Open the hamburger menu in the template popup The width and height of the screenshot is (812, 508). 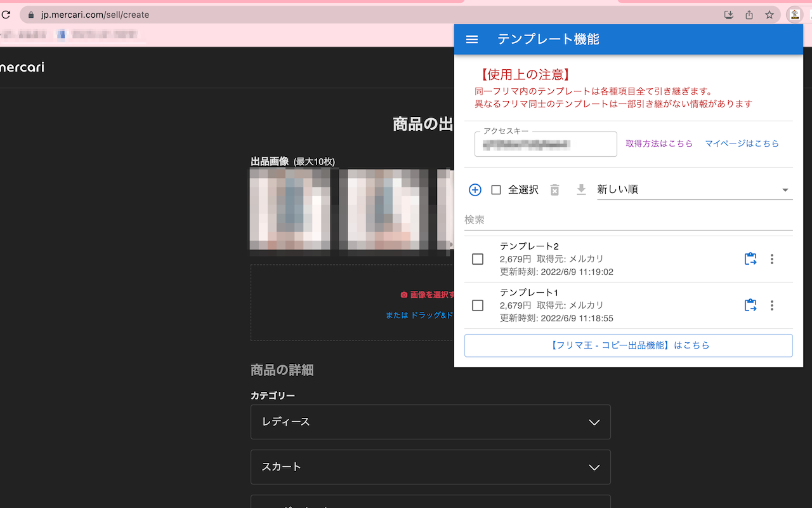(x=472, y=39)
